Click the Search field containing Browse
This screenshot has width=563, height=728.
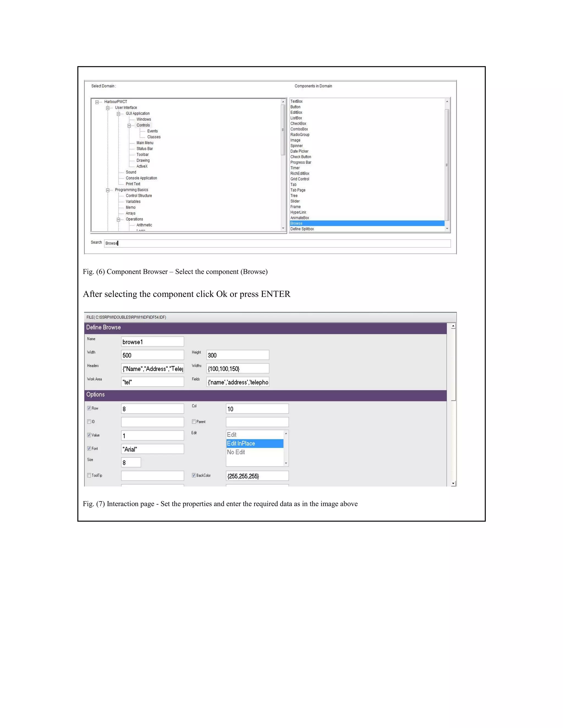point(277,243)
